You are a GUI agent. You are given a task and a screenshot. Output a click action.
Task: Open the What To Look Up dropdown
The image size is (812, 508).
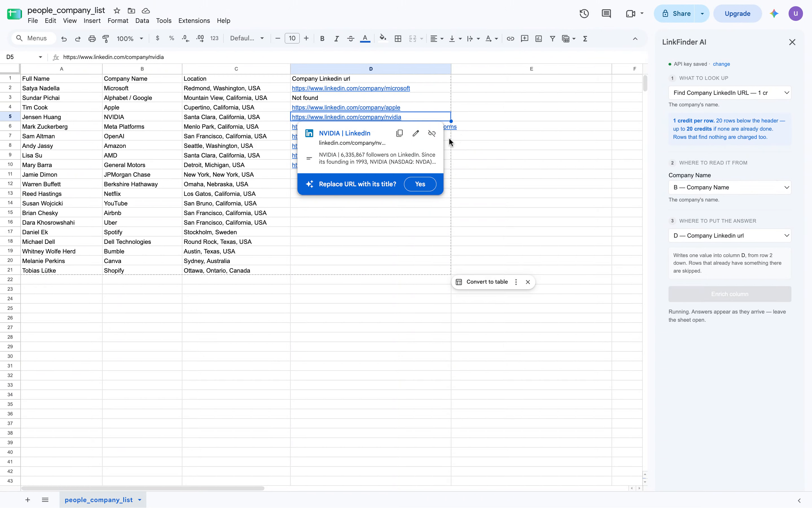(730, 93)
